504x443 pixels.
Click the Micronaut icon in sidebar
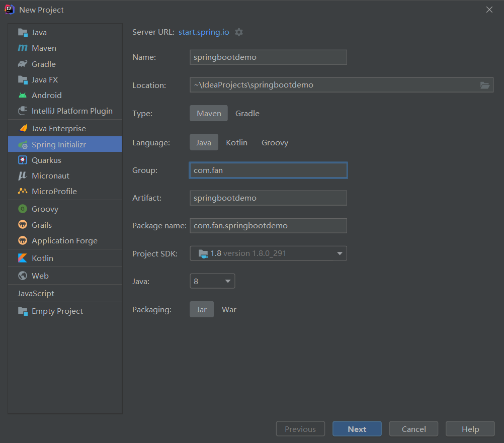coord(23,175)
